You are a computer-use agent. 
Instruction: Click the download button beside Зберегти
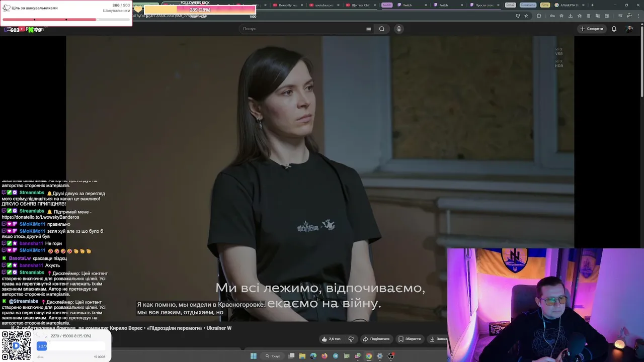click(437, 339)
